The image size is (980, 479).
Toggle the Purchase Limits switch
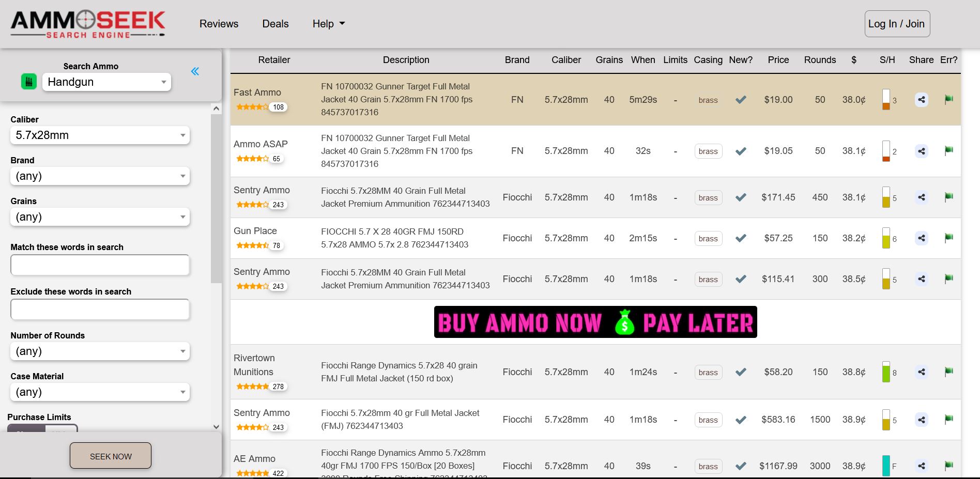[42, 428]
